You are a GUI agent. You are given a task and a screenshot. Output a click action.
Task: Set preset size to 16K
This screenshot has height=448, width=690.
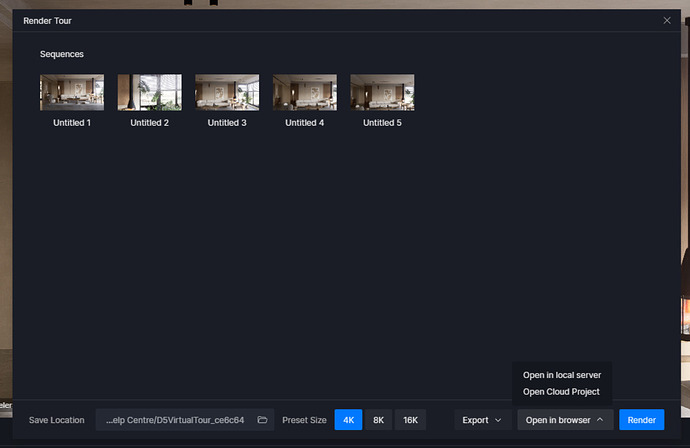410,420
